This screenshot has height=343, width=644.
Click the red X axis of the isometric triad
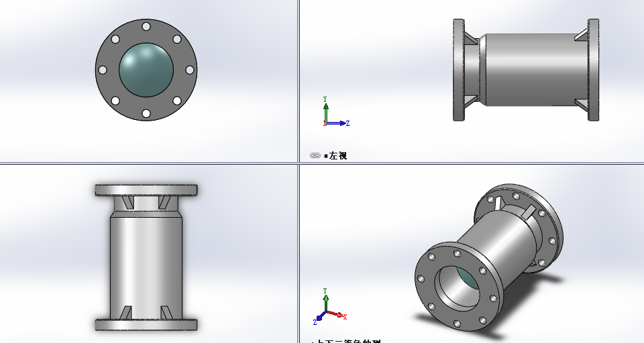click(338, 315)
